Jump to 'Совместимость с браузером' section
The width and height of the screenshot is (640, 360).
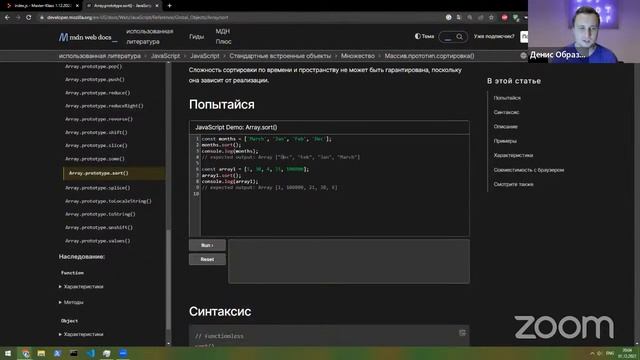pyautogui.click(x=529, y=170)
